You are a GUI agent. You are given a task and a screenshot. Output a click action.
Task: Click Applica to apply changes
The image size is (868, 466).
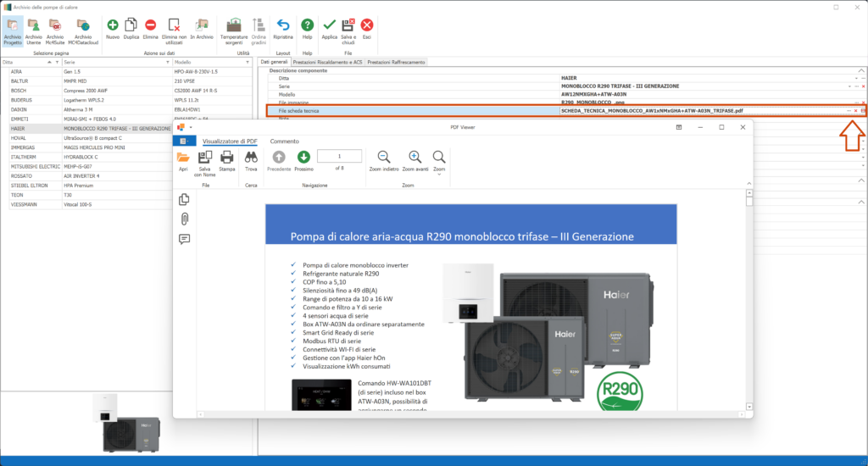[330, 26]
